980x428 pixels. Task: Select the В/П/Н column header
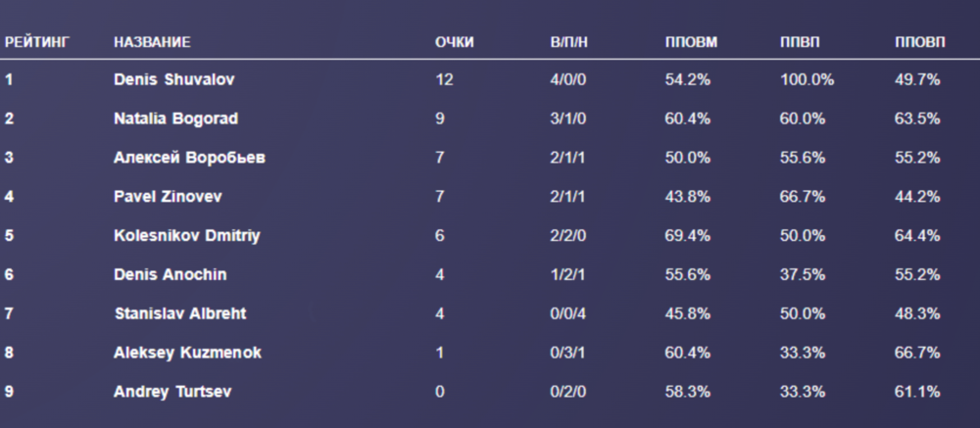coord(569,42)
